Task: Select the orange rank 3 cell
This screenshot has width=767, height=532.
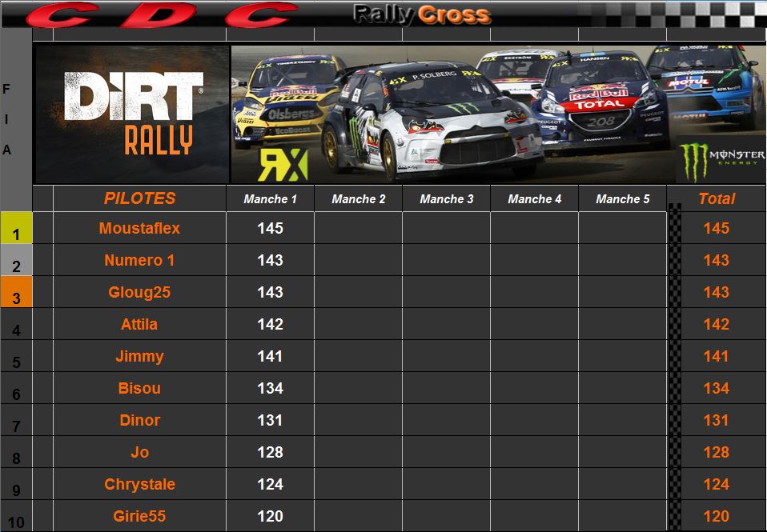Action: [16, 292]
